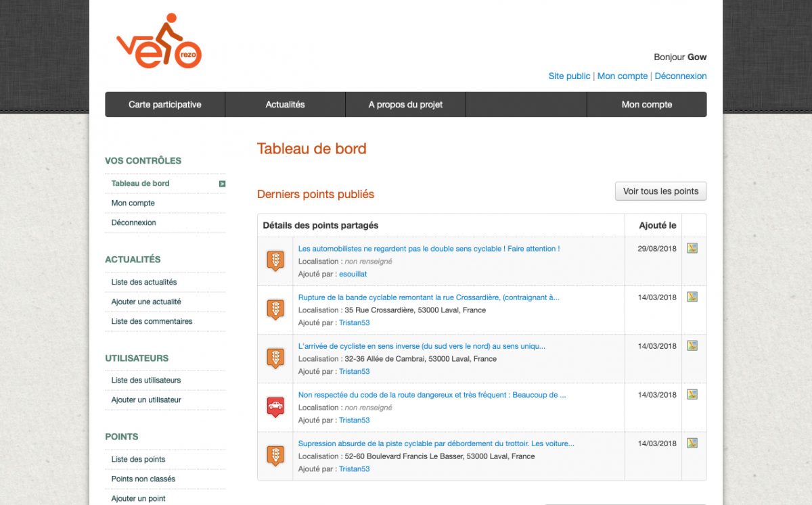This screenshot has width=812, height=505.
Task: Click the Déconnexion link in the header
Action: coord(680,76)
